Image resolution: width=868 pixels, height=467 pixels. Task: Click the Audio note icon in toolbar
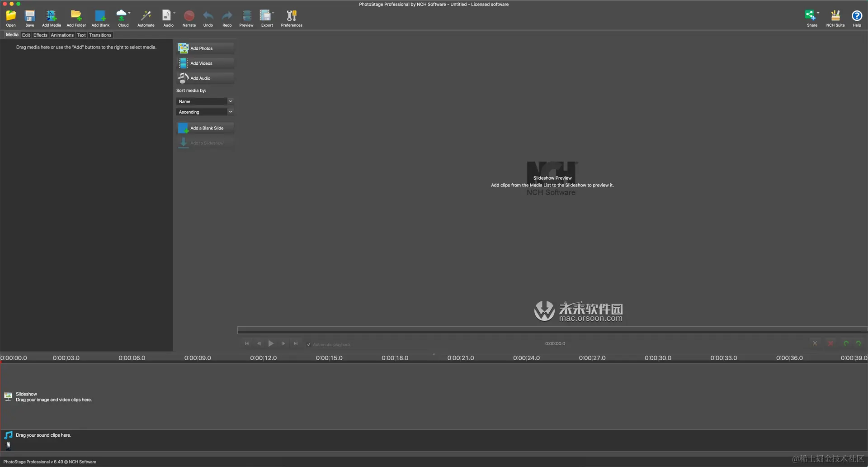coord(166,16)
